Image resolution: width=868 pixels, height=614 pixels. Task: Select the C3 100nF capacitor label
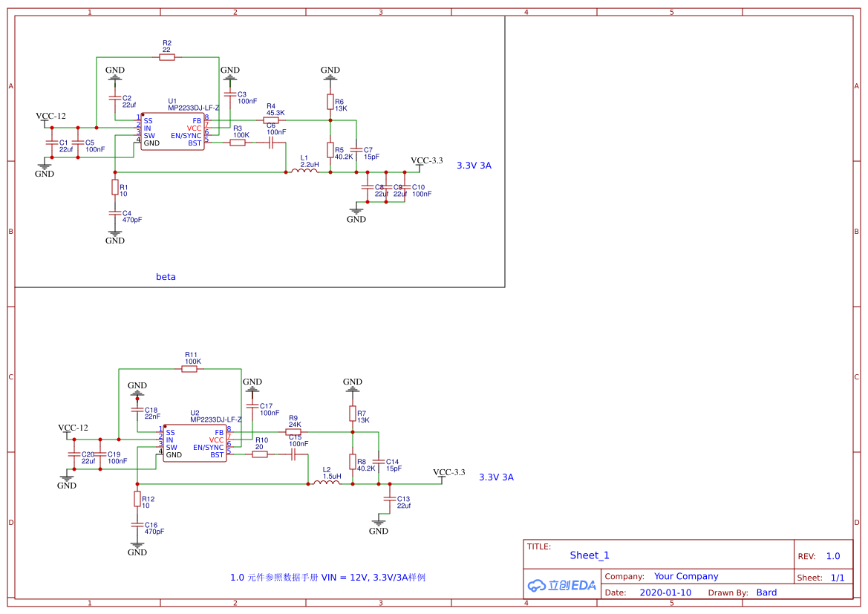coord(247,98)
